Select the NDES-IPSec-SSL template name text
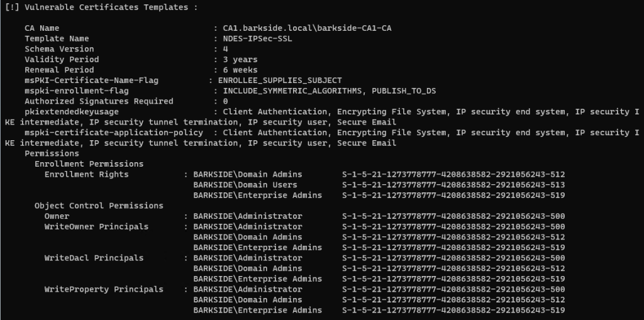Screen dimensions: 644x320 pos(258,39)
